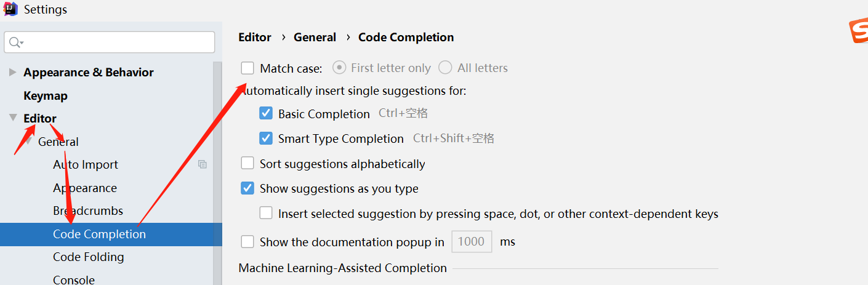Enable the Match case checkbox
Screen dimensions: 868x285
pyautogui.click(x=247, y=68)
